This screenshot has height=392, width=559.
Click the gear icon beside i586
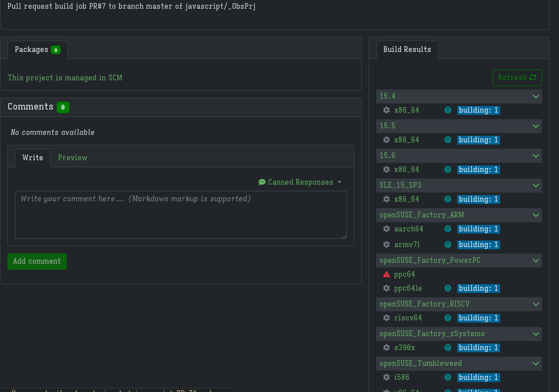pyautogui.click(x=386, y=377)
